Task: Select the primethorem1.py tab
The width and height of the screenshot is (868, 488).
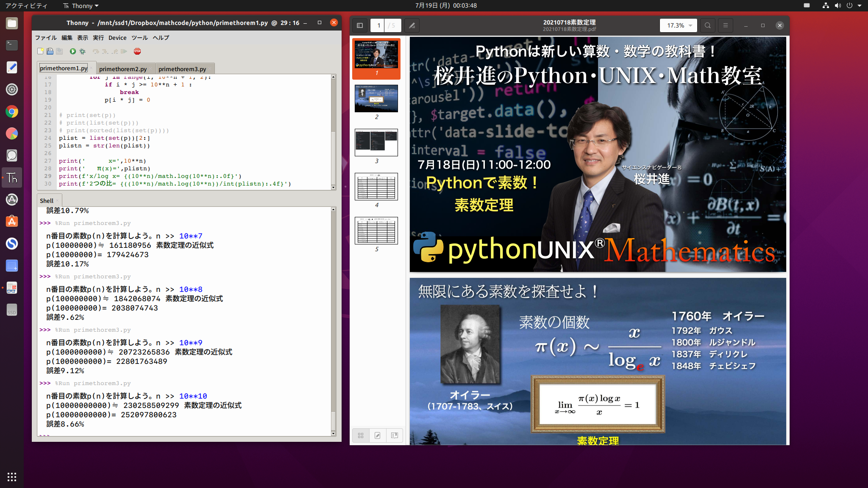Action: point(63,69)
